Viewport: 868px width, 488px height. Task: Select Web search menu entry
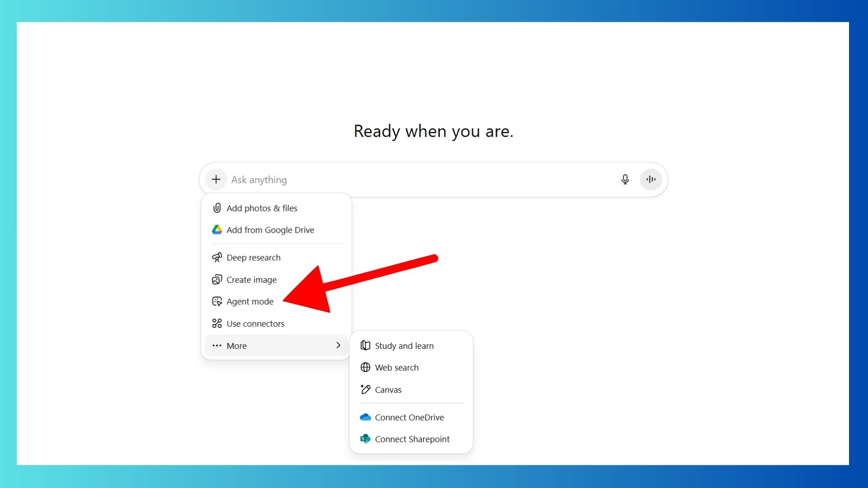coord(396,368)
